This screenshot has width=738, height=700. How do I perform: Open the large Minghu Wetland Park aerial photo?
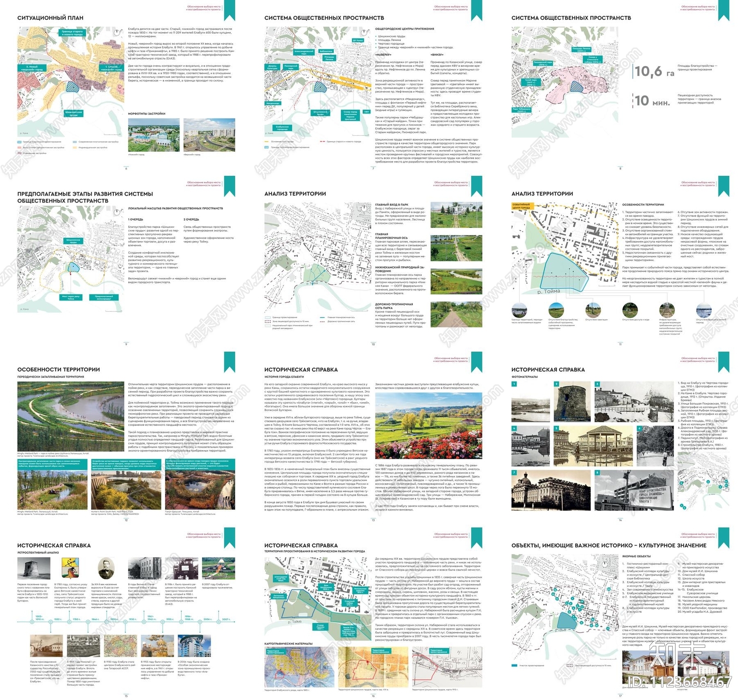(71, 417)
